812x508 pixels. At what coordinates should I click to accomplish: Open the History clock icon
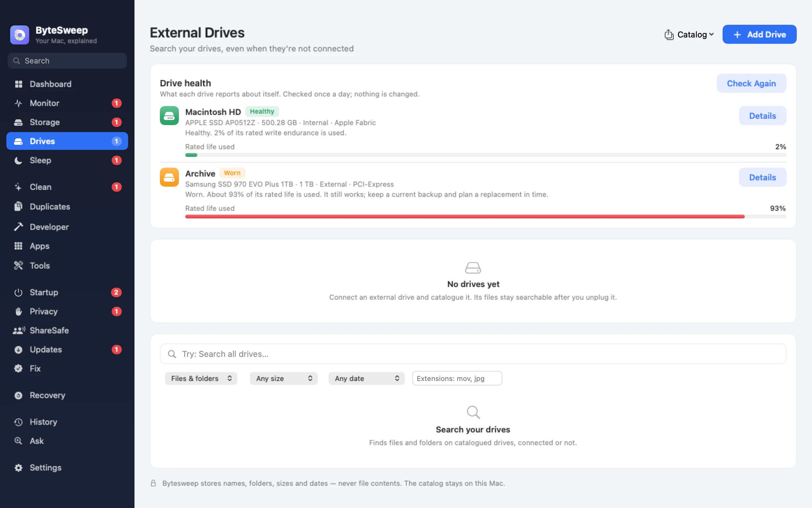(18, 422)
